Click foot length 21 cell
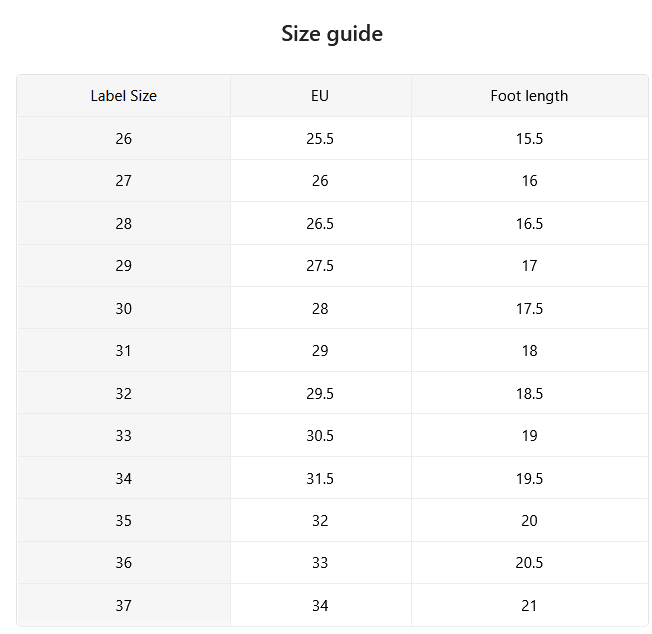Viewport: 652px width, 634px height. pyautogui.click(x=529, y=605)
